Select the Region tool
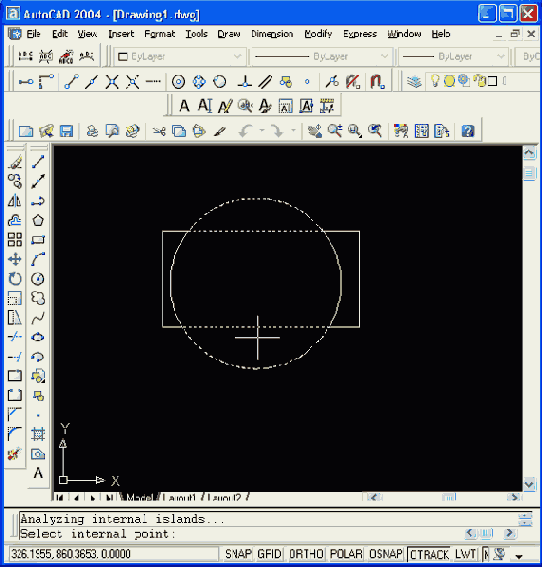The height and width of the screenshot is (567, 542). click(38, 453)
